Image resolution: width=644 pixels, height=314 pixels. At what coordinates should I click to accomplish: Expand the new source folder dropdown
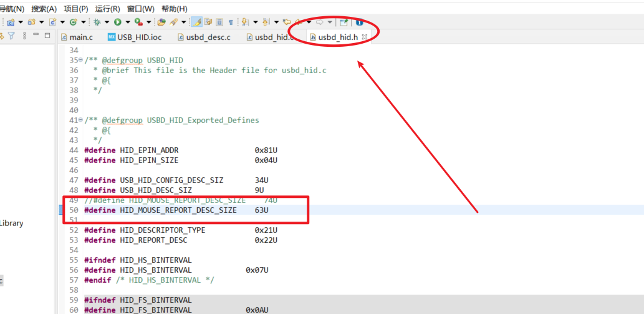point(42,22)
